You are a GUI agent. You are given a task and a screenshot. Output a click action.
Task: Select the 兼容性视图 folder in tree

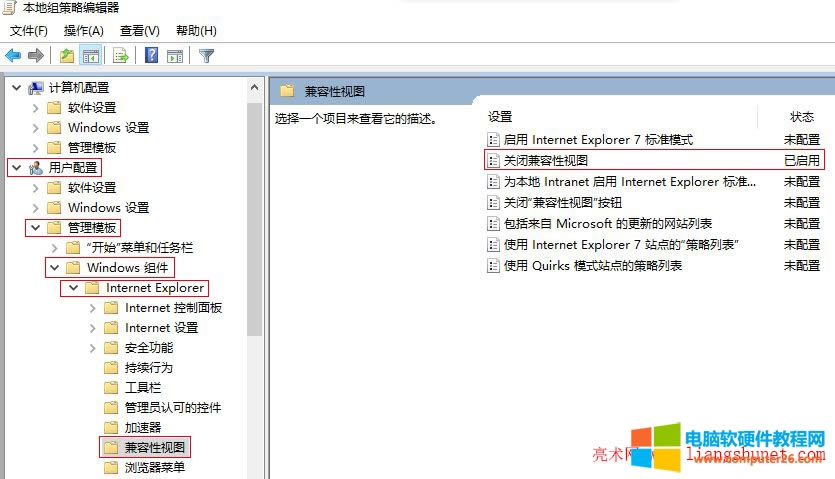(155, 447)
